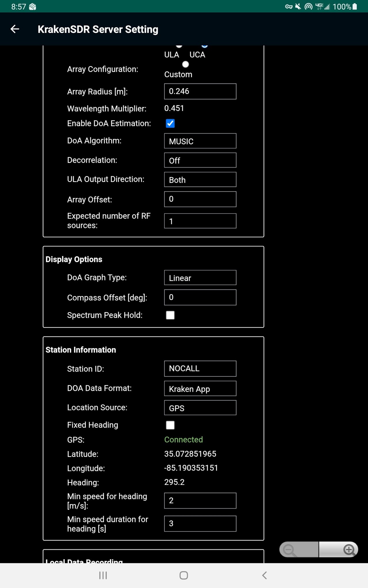The image size is (368, 588).
Task: Open the DoA Algorithm MUSIC dropdown
Action: point(200,141)
